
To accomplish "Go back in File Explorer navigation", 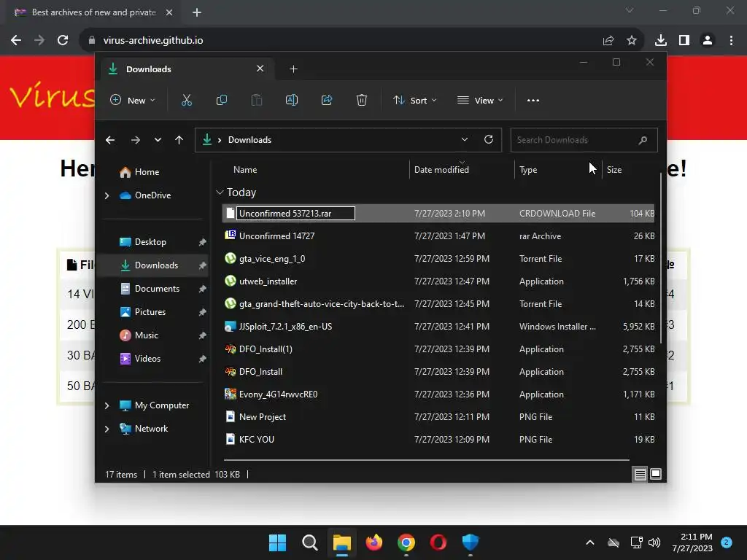I will [x=110, y=140].
